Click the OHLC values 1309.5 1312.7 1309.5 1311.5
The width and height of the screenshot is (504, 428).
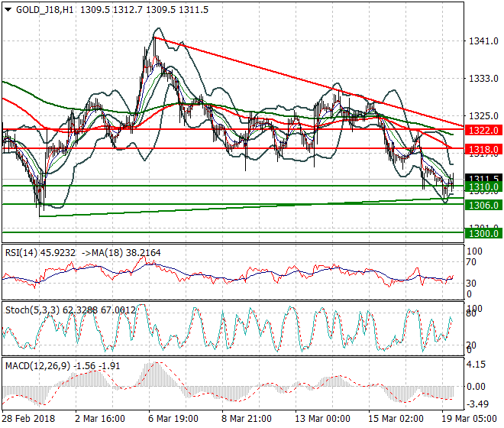144,10
